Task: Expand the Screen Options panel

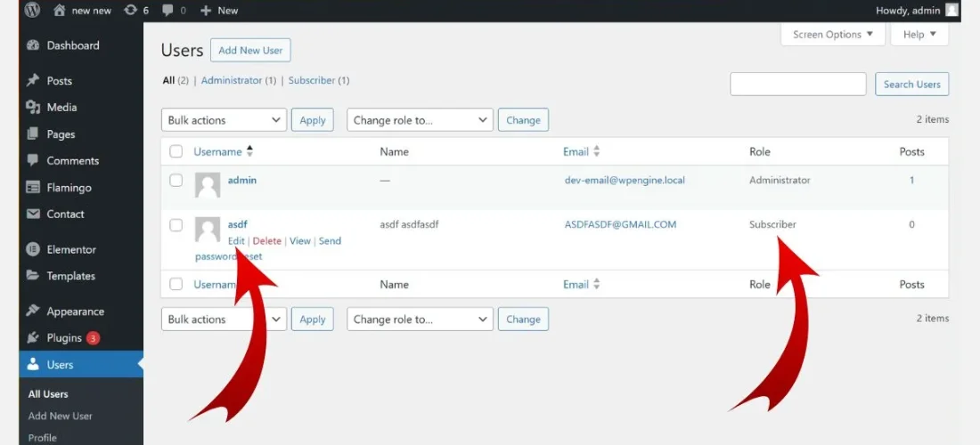Action: pyautogui.click(x=833, y=35)
